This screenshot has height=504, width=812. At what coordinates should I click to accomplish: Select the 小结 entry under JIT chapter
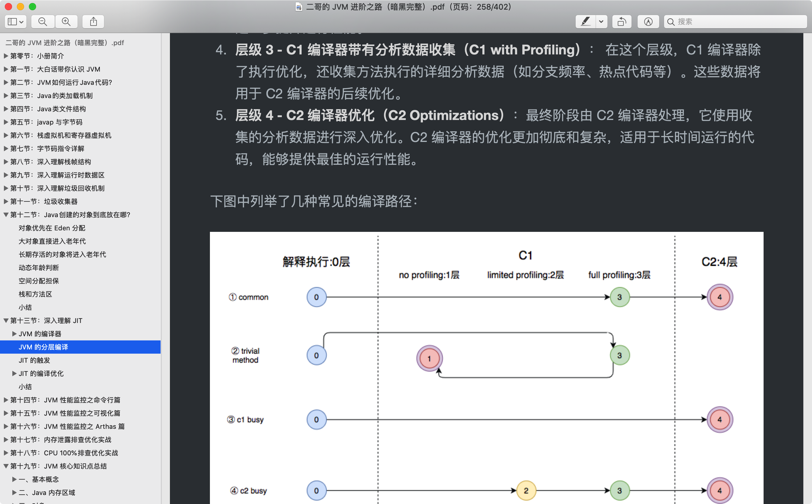coord(25,387)
